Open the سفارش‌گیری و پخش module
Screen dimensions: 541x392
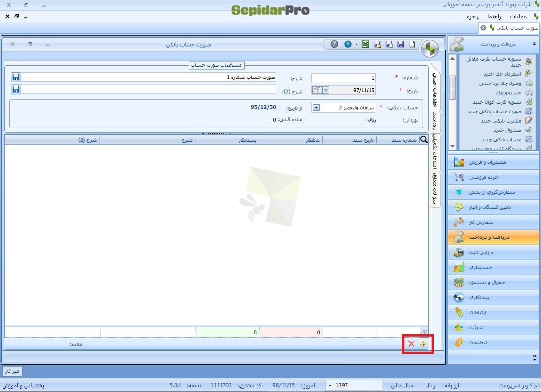[x=494, y=192]
